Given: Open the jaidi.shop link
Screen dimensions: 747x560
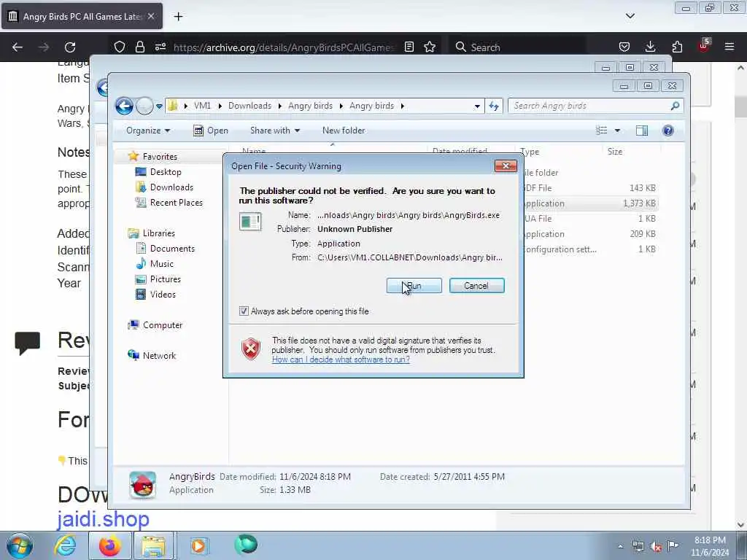Looking at the screenshot, I should coord(104,519).
